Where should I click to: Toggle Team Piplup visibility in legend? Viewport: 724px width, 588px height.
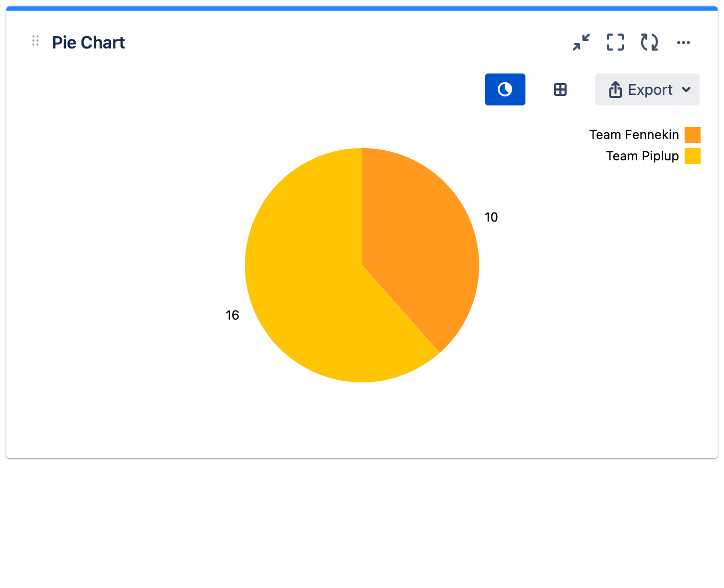[642, 156]
